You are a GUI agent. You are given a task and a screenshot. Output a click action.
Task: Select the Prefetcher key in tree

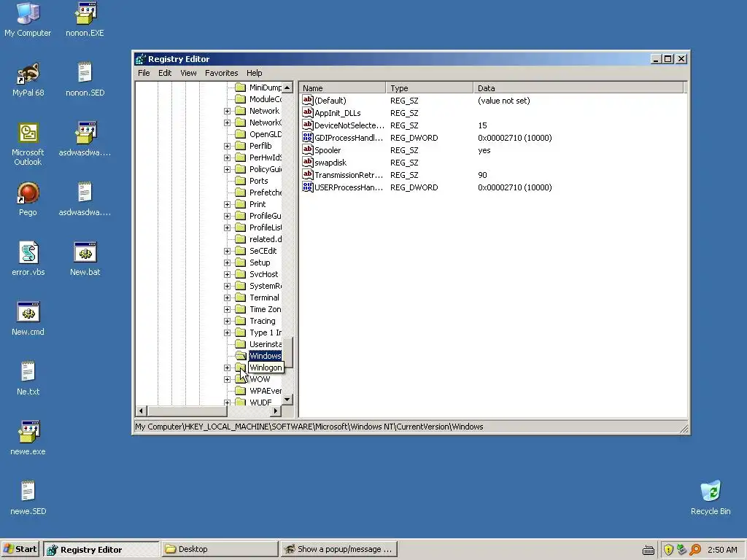tap(266, 192)
